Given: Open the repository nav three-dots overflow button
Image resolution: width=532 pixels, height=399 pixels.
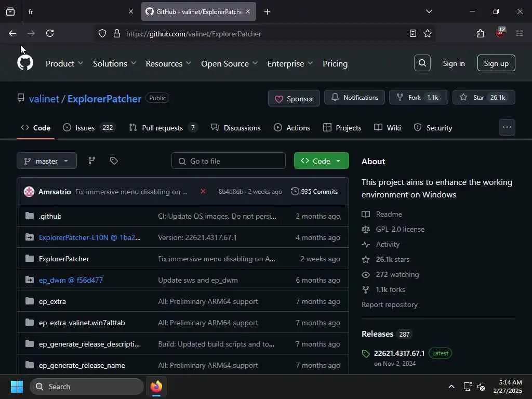Looking at the screenshot, I should click(x=507, y=127).
